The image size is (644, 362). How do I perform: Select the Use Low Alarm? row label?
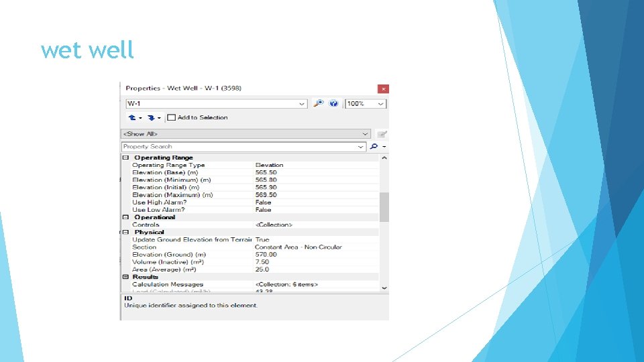pyautogui.click(x=158, y=210)
